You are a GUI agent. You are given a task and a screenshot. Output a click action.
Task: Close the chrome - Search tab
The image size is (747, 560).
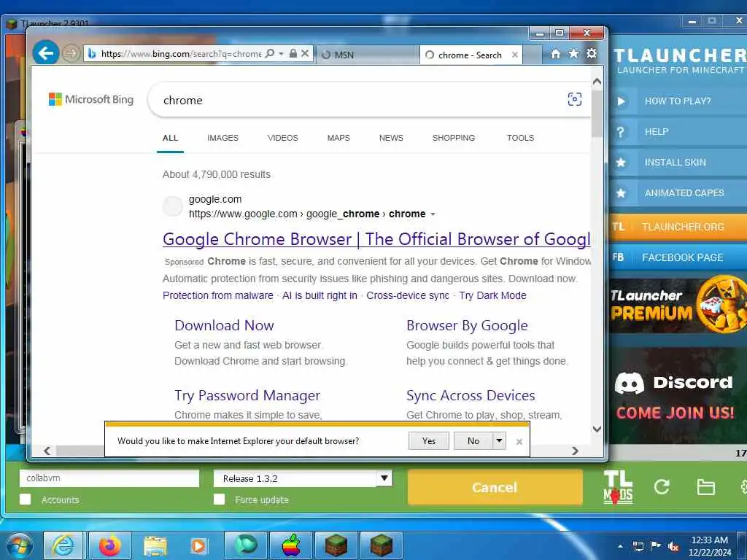coord(514,55)
